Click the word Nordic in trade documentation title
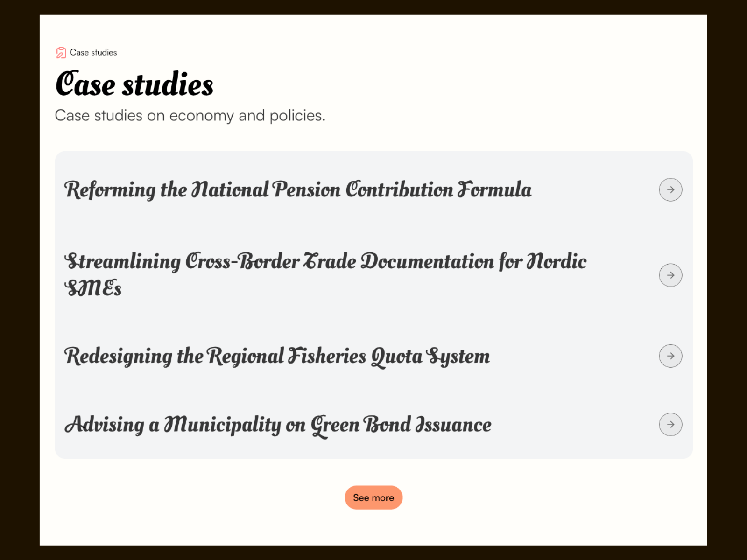This screenshot has height=560, width=747. coord(557,261)
